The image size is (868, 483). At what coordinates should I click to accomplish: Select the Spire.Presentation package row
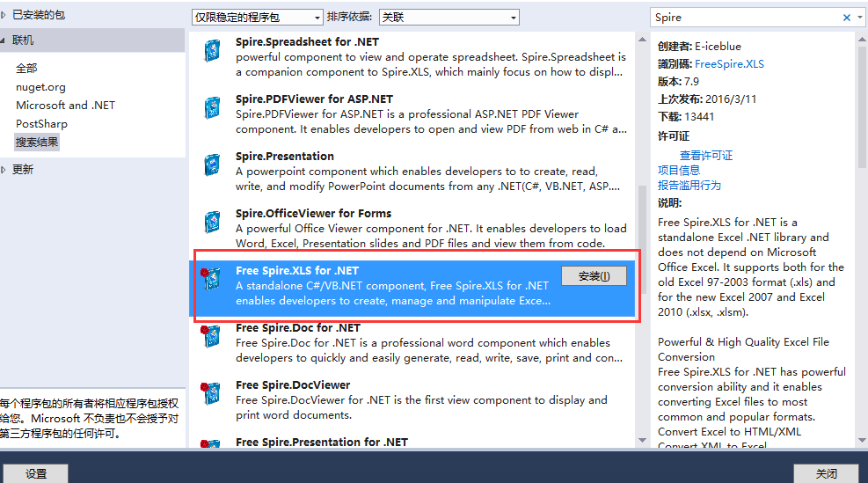pos(412,172)
